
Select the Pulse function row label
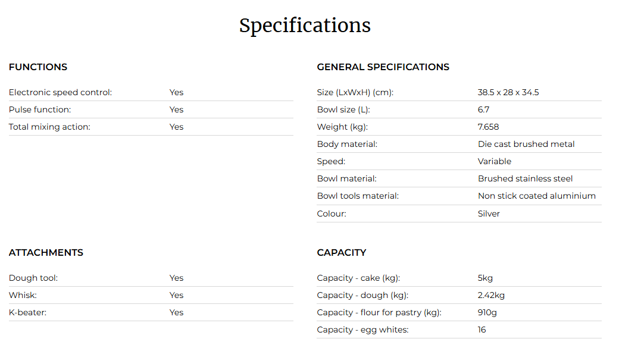point(40,109)
